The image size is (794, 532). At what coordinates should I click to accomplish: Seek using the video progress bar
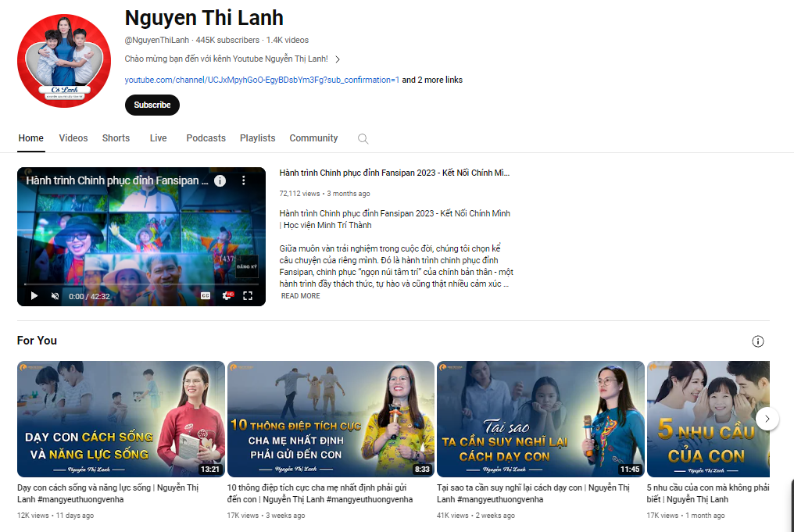[x=141, y=284]
